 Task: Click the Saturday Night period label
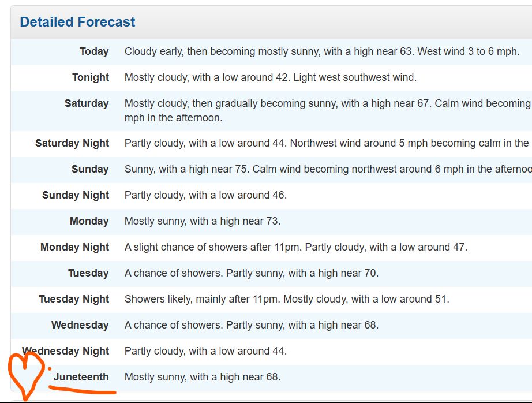point(72,143)
